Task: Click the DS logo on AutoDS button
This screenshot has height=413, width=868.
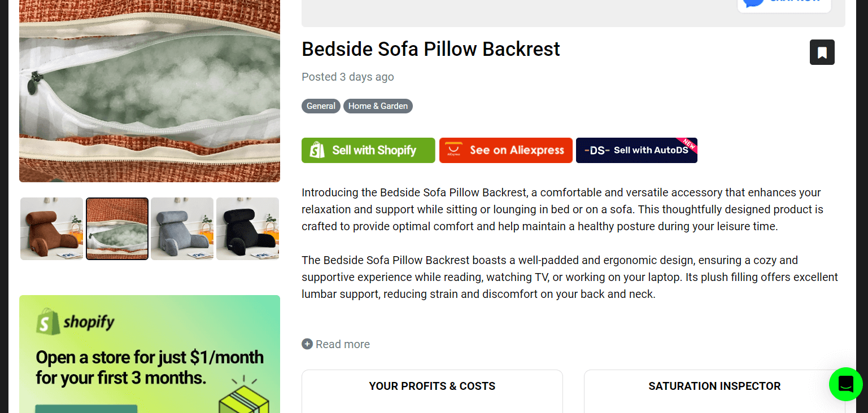Action: 596,151
